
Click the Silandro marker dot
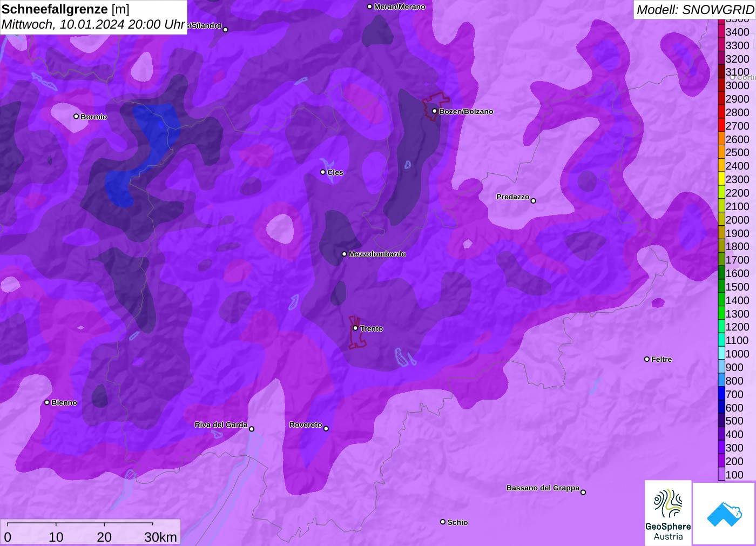[x=226, y=30]
